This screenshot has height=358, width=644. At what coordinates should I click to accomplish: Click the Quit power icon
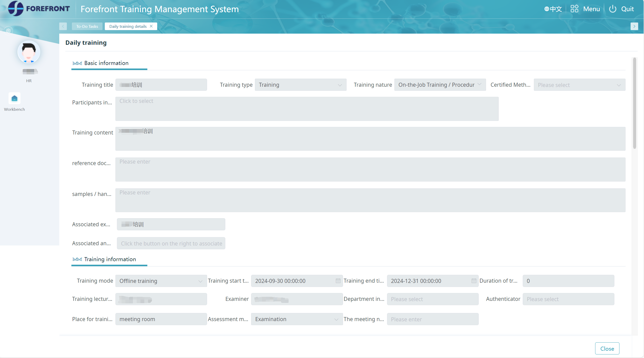coord(613,9)
